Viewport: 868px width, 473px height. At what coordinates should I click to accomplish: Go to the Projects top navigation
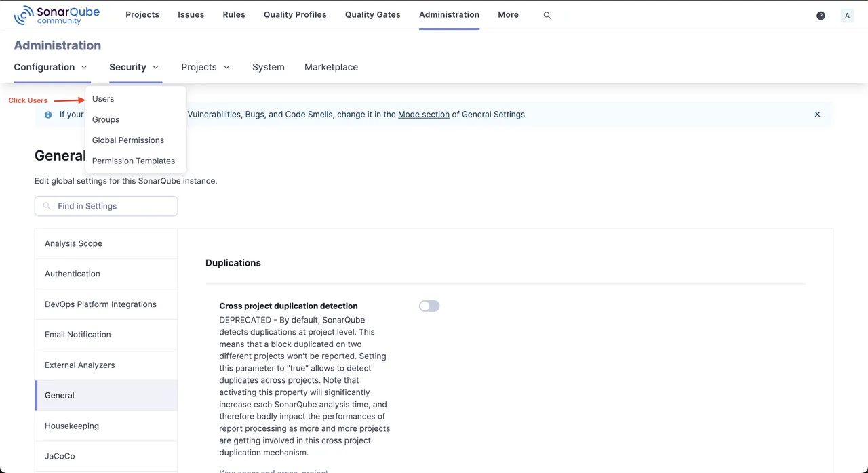(142, 14)
